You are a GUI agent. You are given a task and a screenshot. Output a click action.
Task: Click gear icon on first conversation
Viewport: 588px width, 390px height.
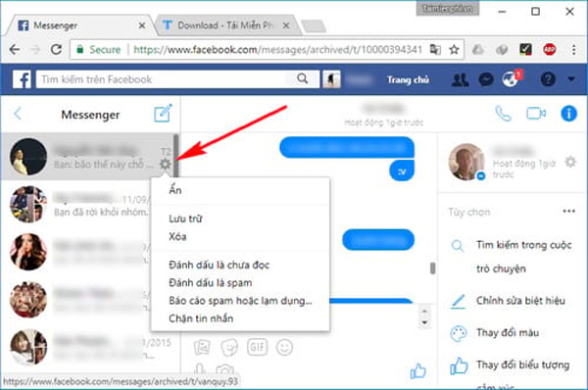coord(165,164)
